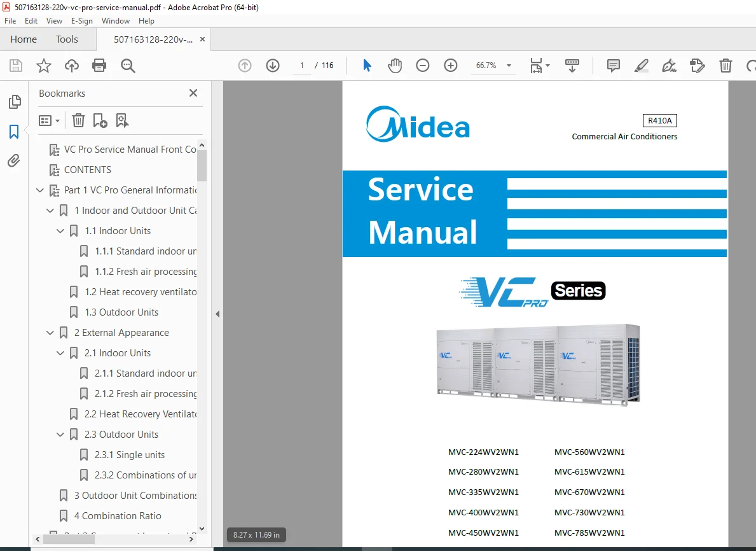Screen dimensions: 756x551
Task: Collapse 1 Indoor and Outdoor Unit bookmark
Action: pyautogui.click(x=50, y=211)
